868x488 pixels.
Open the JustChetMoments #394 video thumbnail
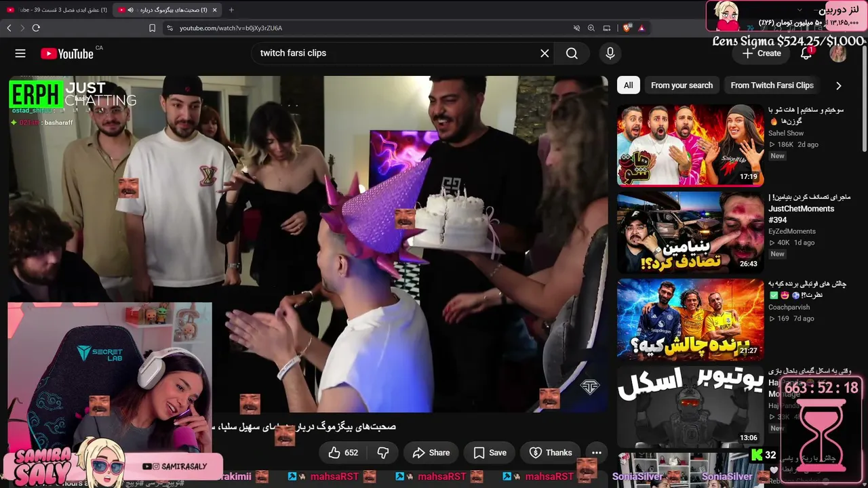point(690,232)
